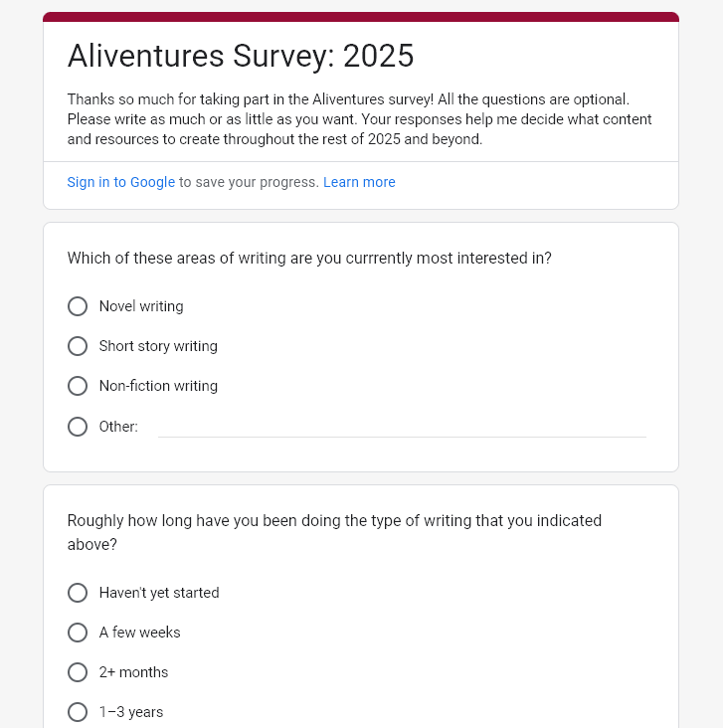Open the "Learn more" link
The width and height of the screenshot is (723, 728).
(359, 182)
